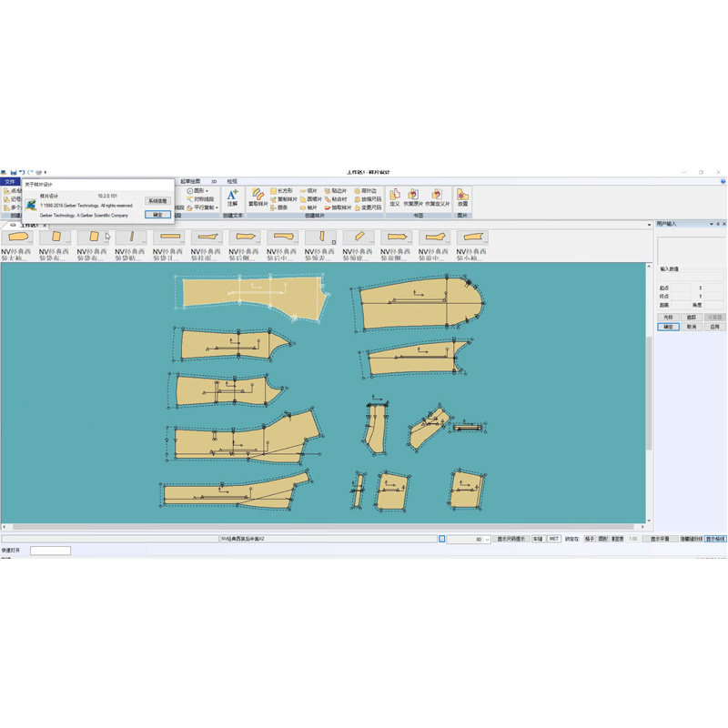Click 系统信息 button in about dialog
Viewport: 728px width, 728px height.
tap(157, 200)
